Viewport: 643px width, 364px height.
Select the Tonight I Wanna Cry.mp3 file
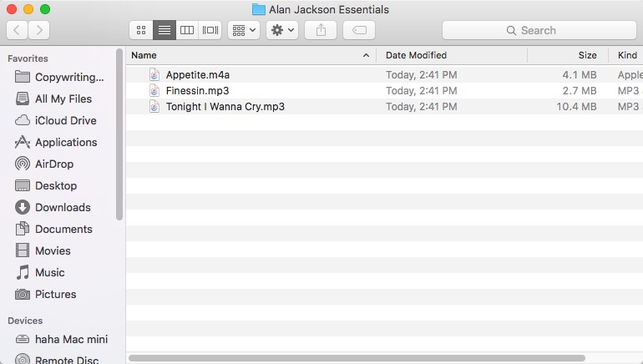(225, 106)
